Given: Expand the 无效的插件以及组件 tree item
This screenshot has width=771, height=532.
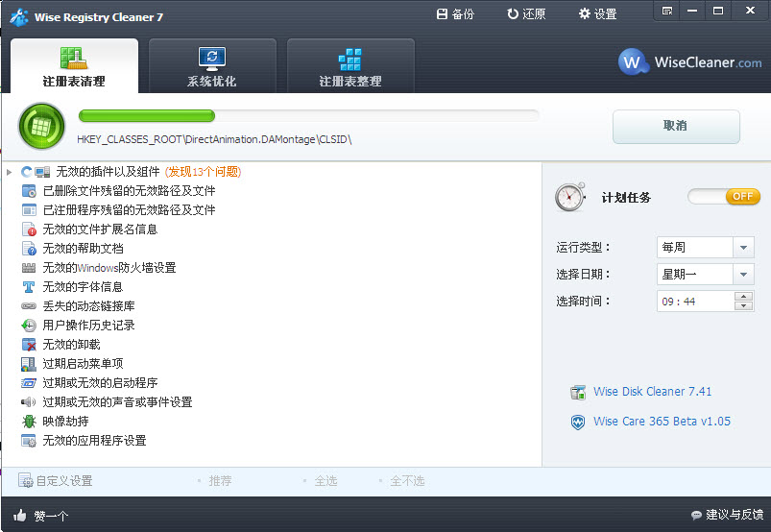Looking at the screenshot, I should [9, 172].
